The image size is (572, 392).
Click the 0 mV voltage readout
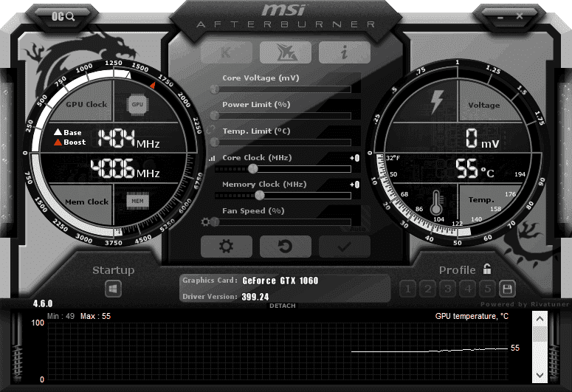pyautogui.click(x=482, y=138)
